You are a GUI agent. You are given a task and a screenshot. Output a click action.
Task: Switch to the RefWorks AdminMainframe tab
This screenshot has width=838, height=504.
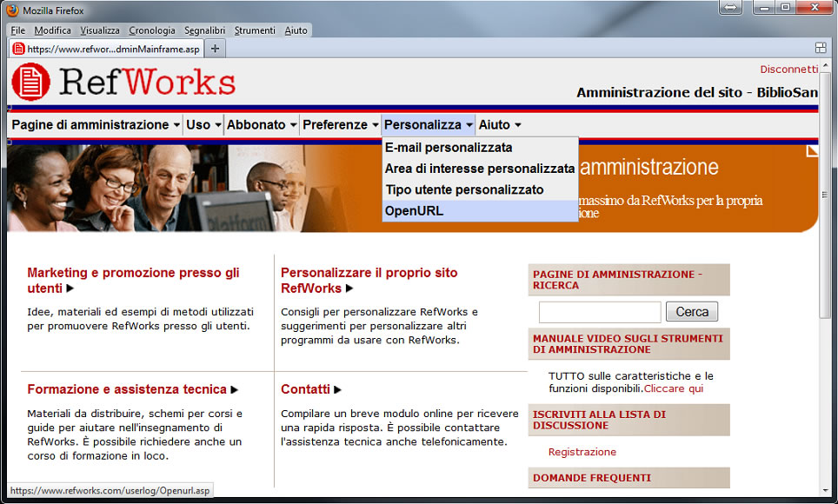tap(106, 49)
